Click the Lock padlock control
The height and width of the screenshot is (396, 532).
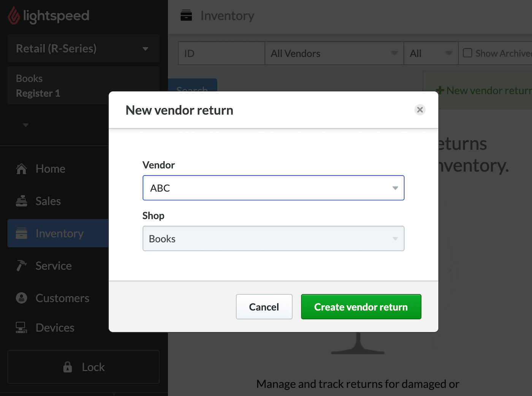68,367
